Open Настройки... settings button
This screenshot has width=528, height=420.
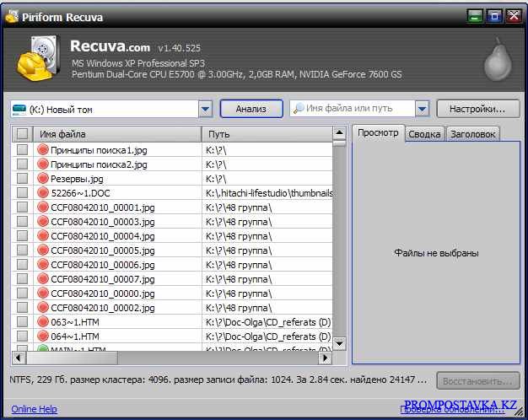click(478, 109)
